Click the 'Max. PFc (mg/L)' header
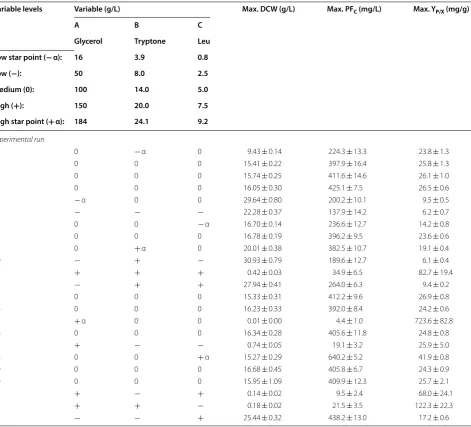 tap(354, 10)
